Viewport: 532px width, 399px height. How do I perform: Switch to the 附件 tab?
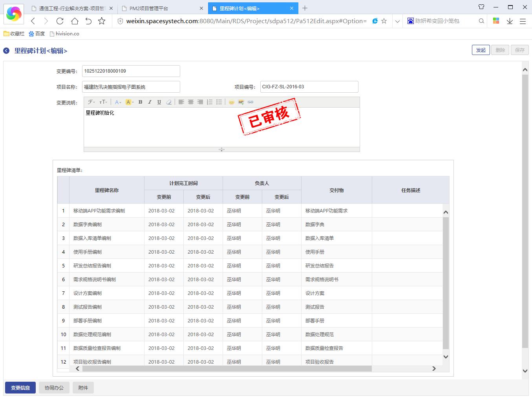(83, 388)
